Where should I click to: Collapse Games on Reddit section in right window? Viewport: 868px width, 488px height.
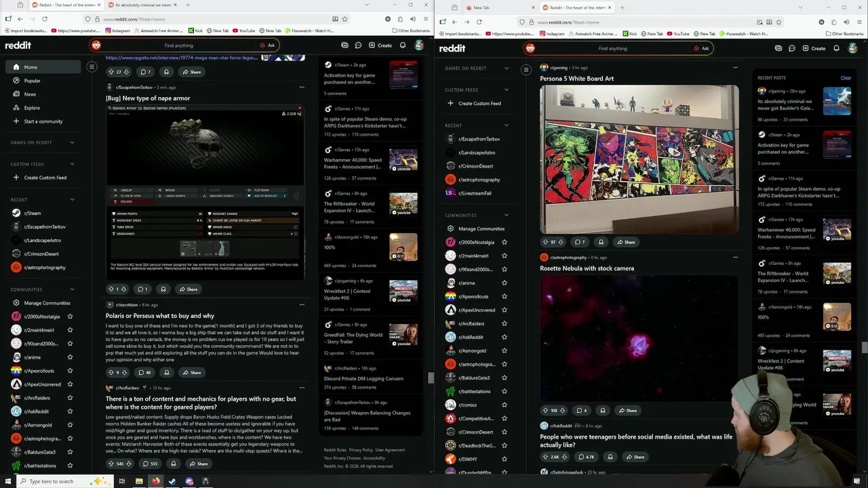tap(506, 68)
